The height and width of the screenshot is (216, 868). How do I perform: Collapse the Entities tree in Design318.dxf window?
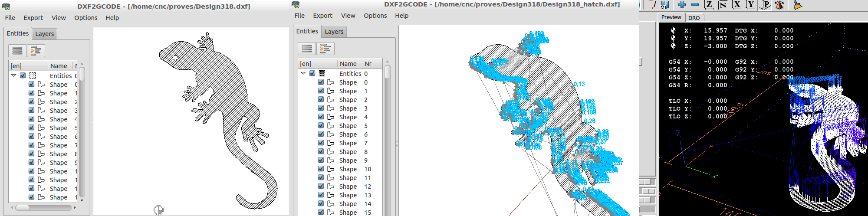pos(14,75)
